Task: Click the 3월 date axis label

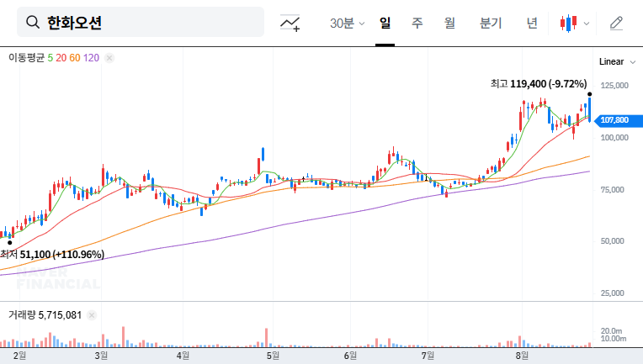Action: point(101,356)
